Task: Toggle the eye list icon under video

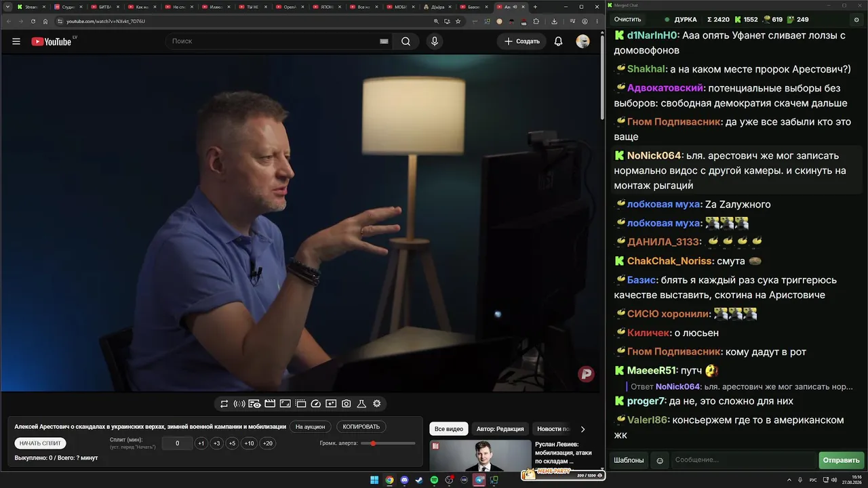Action: (x=254, y=404)
